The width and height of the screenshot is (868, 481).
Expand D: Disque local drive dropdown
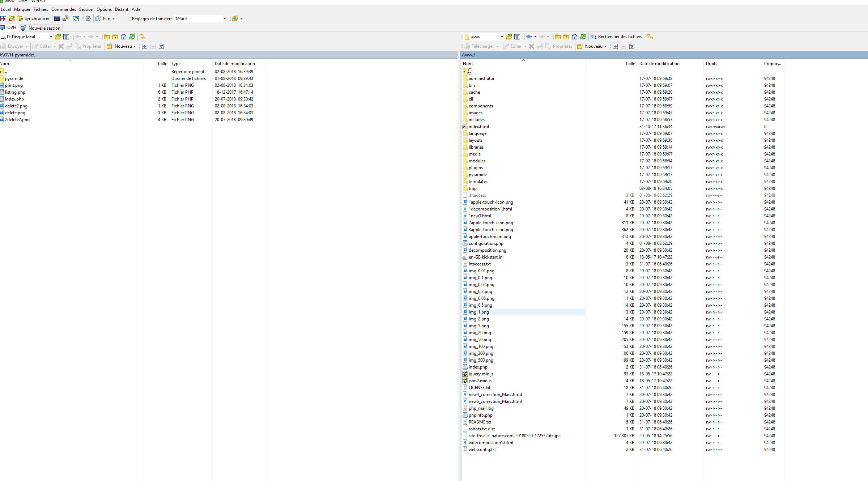51,37
